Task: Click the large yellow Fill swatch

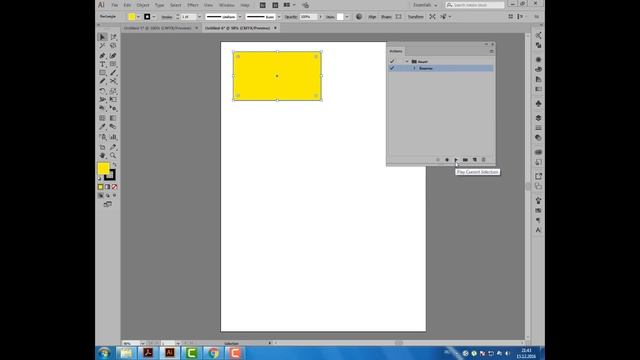Action: point(103,168)
